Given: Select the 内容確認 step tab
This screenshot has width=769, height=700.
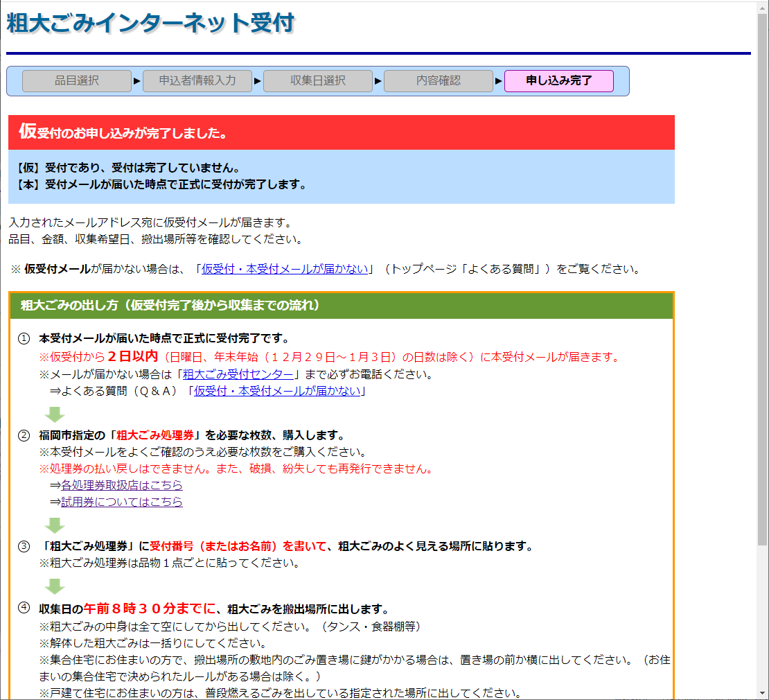Looking at the screenshot, I should (x=439, y=80).
